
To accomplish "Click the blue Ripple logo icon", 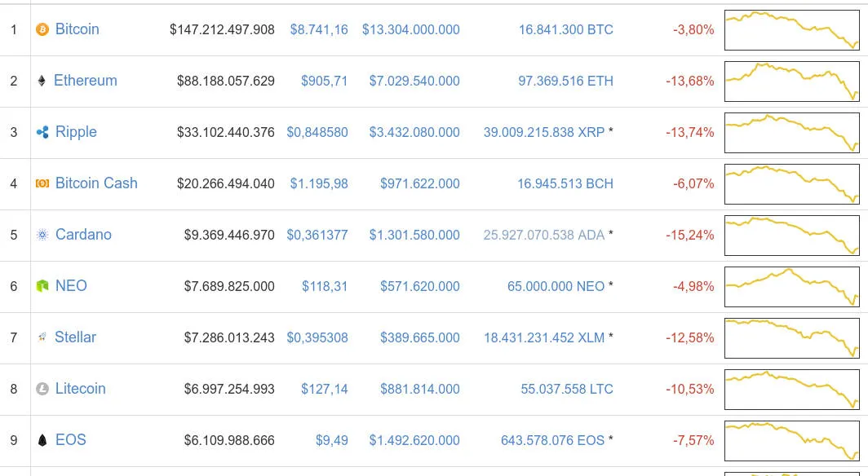I will [42, 132].
